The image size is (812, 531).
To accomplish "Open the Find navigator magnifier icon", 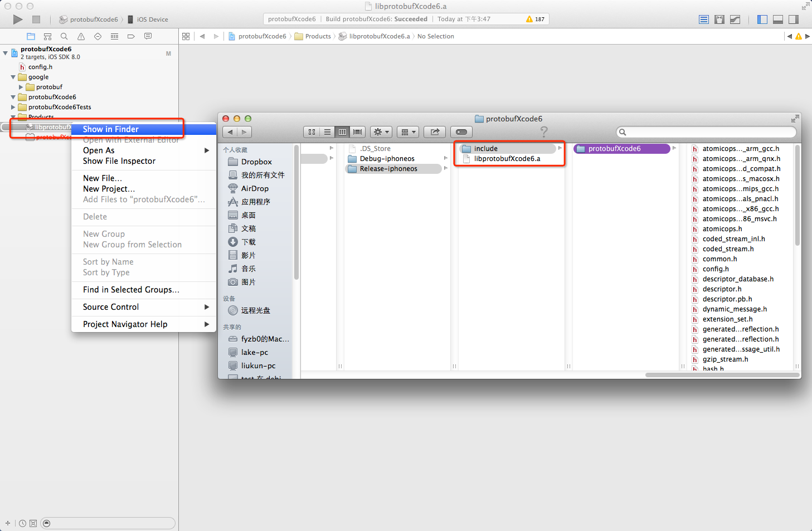I will click(64, 36).
